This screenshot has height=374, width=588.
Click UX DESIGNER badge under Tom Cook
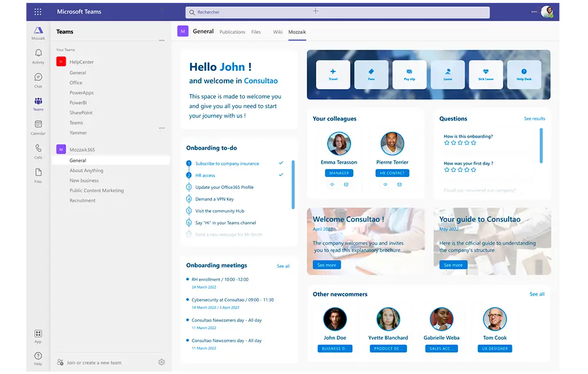click(494, 348)
